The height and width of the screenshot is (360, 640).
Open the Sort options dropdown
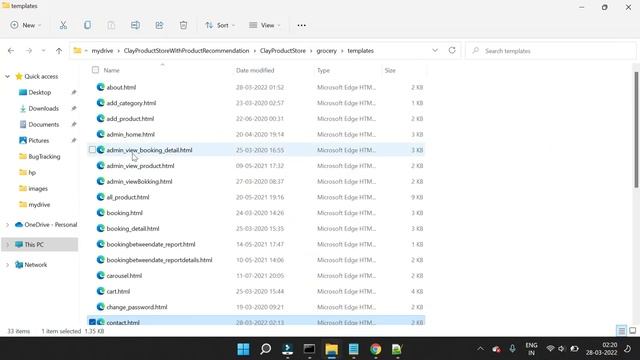220,25
